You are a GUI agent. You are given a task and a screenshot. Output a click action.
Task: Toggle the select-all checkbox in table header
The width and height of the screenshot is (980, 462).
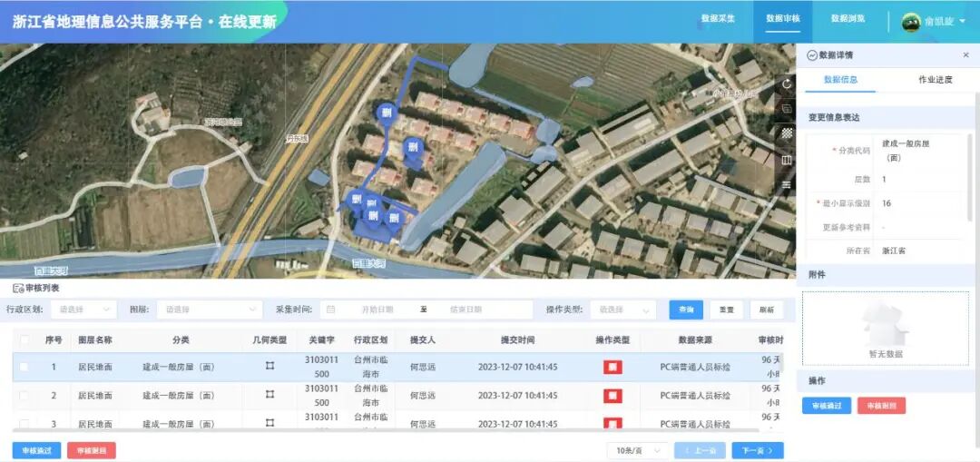24,339
